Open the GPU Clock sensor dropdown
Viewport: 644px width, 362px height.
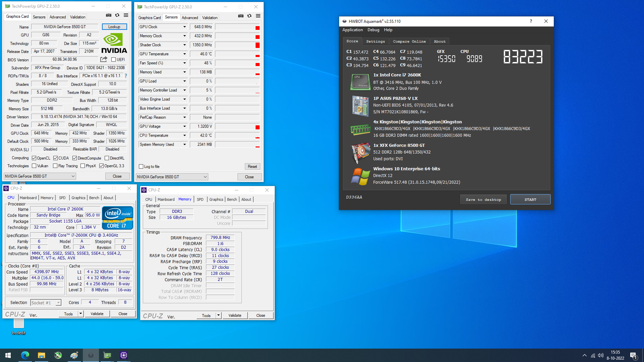(x=184, y=27)
